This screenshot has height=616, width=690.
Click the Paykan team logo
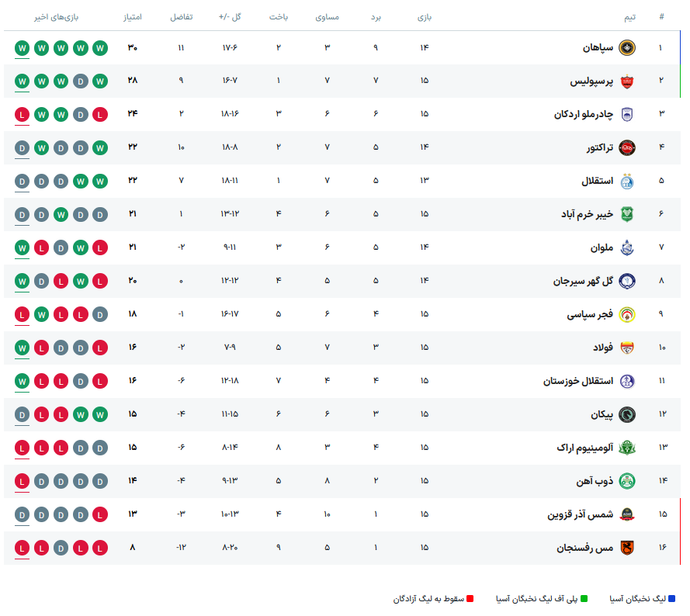pyautogui.click(x=626, y=414)
